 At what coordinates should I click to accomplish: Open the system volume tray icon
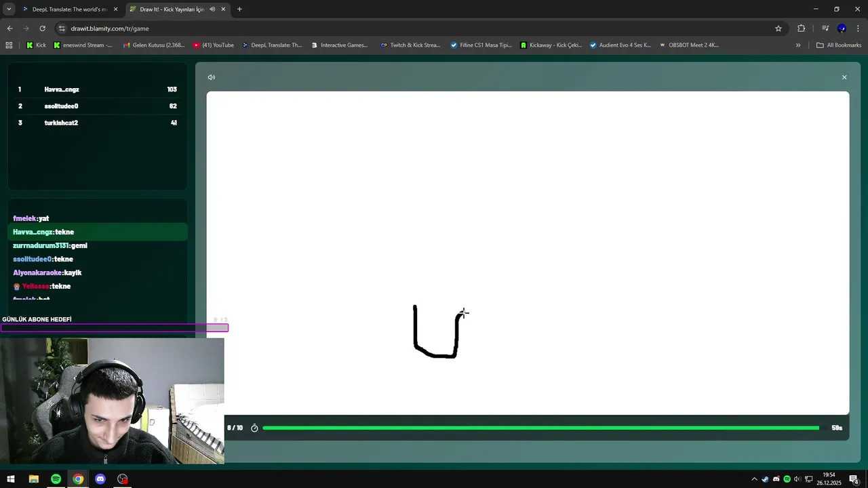pyautogui.click(x=797, y=479)
